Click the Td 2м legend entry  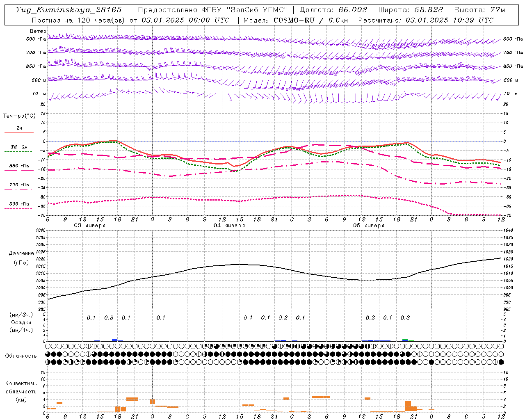[19, 147]
